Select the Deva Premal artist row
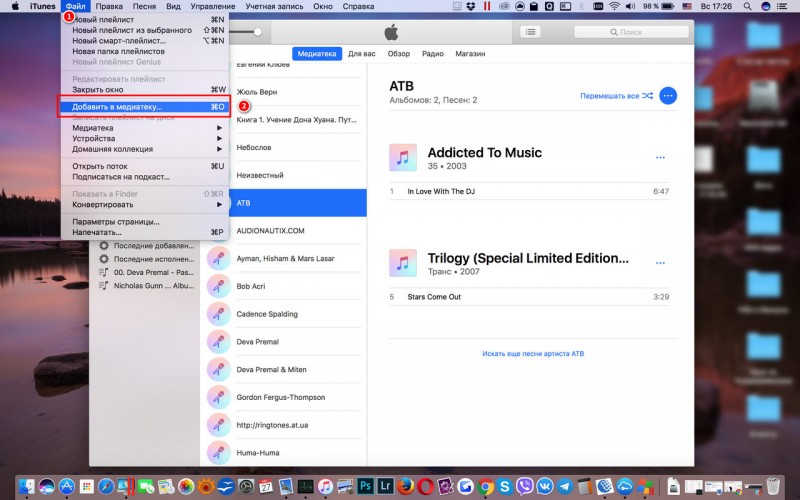The width and height of the screenshot is (800, 500). click(x=284, y=342)
